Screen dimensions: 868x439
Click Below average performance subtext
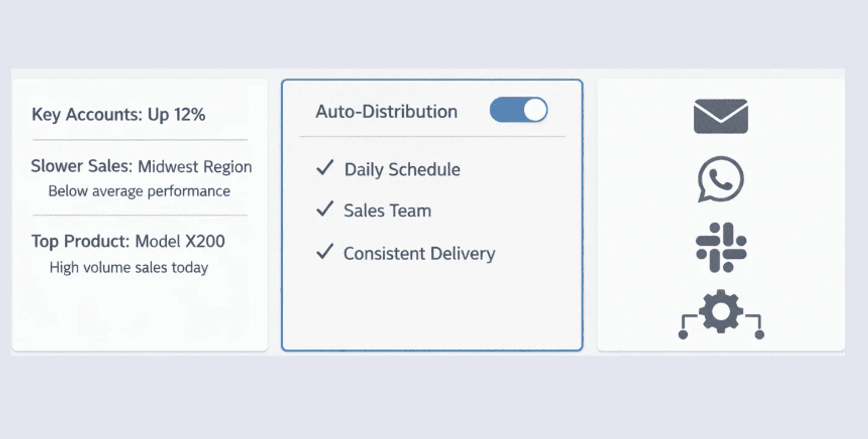139,191
